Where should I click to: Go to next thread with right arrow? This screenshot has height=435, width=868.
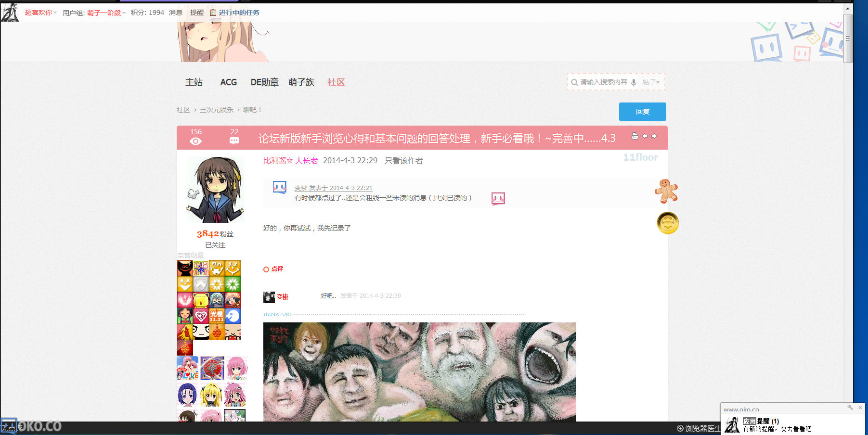654,136
